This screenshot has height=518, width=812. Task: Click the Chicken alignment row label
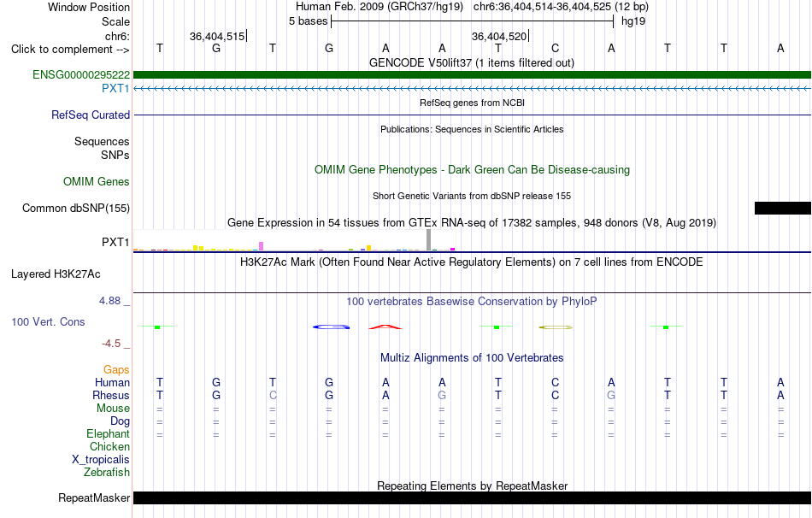pyautogui.click(x=109, y=446)
